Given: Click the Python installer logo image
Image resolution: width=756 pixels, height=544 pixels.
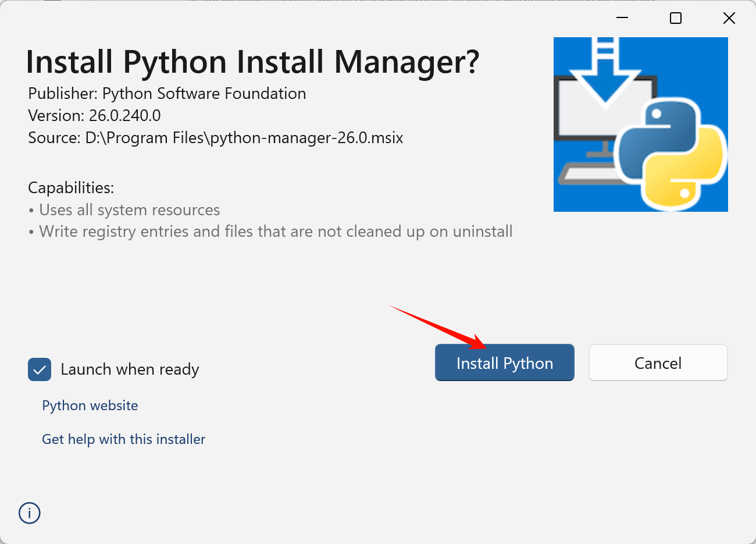Looking at the screenshot, I should pyautogui.click(x=640, y=125).
